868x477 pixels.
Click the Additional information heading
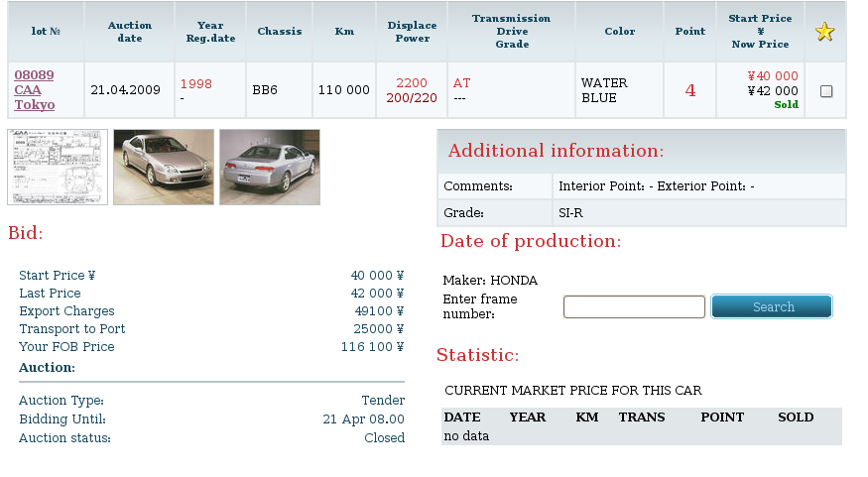point(556,151)
